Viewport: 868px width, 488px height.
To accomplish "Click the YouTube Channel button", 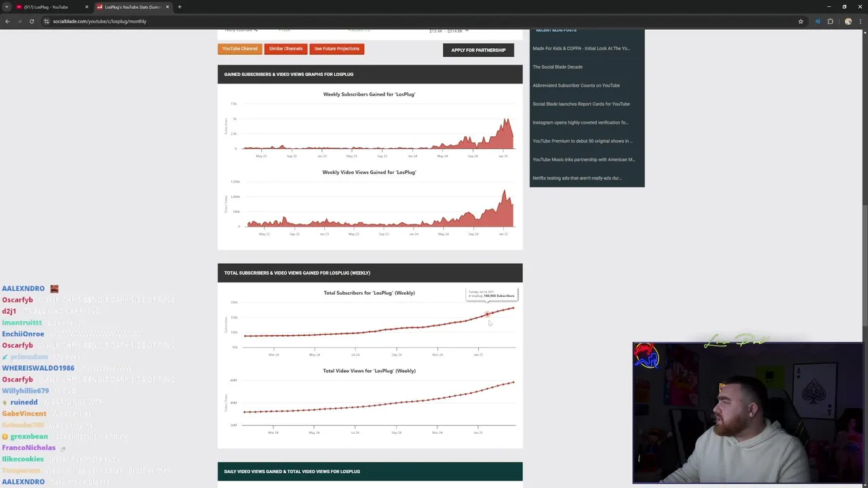I will pos(240,49).
